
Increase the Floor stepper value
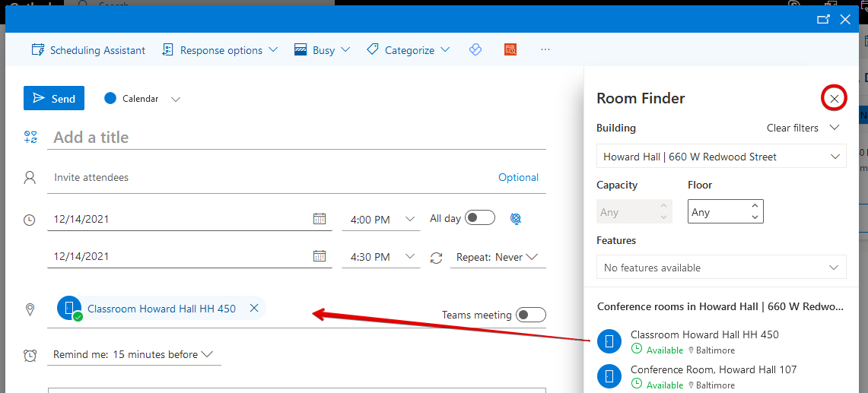click(755, 205)
